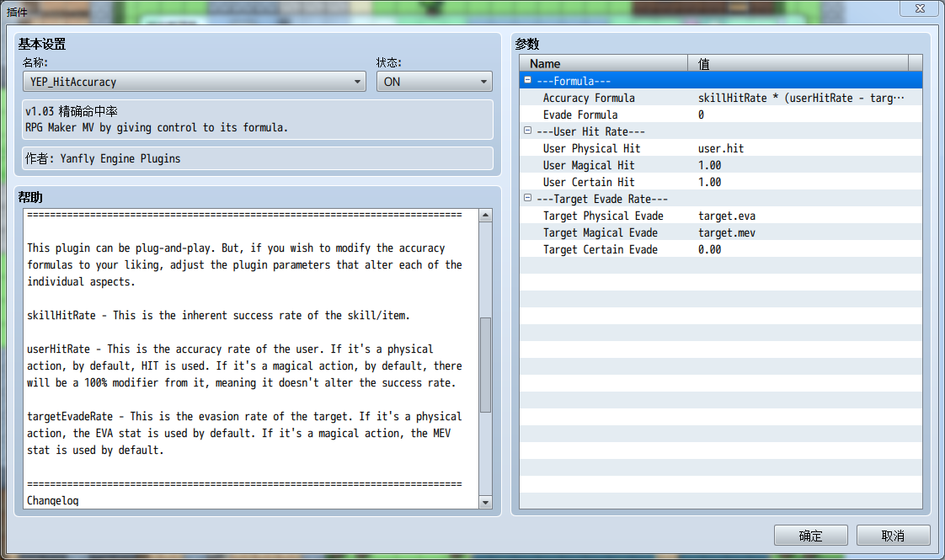Select the User Certain Hit parameter
Viewport: 945px width, 560px height.
[721, 182]
